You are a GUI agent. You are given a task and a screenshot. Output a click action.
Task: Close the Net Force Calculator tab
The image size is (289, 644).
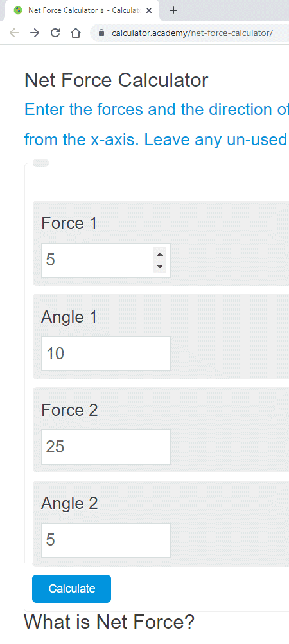point(149,10)
